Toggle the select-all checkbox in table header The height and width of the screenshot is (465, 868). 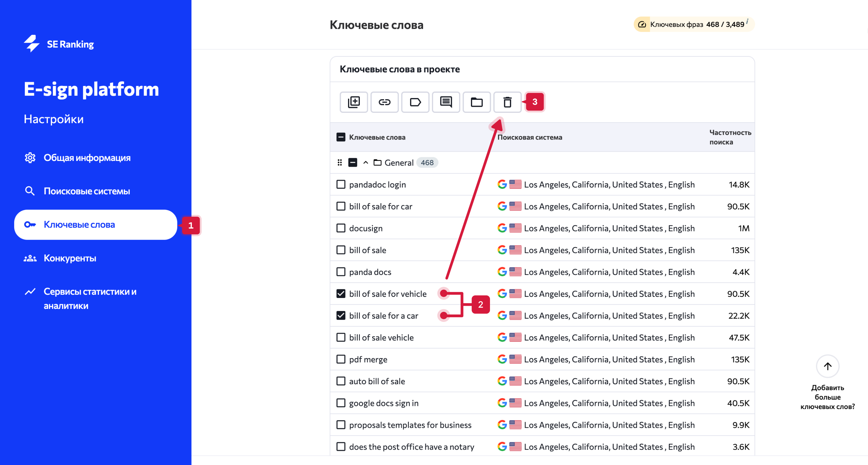[341, 137]
